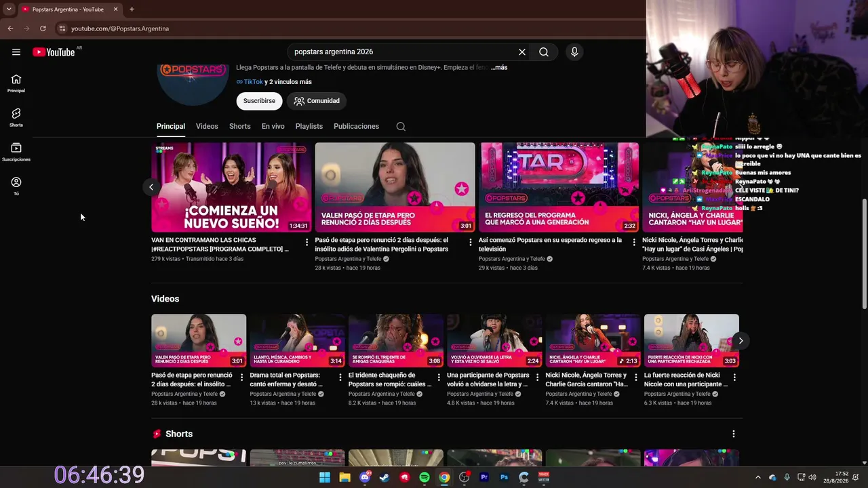Click the Suscribirse button

[259, 101]
